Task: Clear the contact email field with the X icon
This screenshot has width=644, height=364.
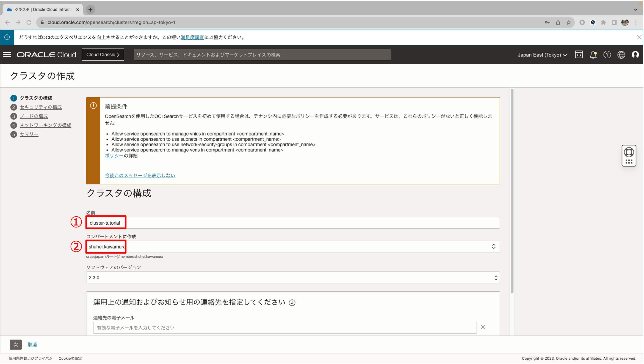Action: (x=483, y=327)
